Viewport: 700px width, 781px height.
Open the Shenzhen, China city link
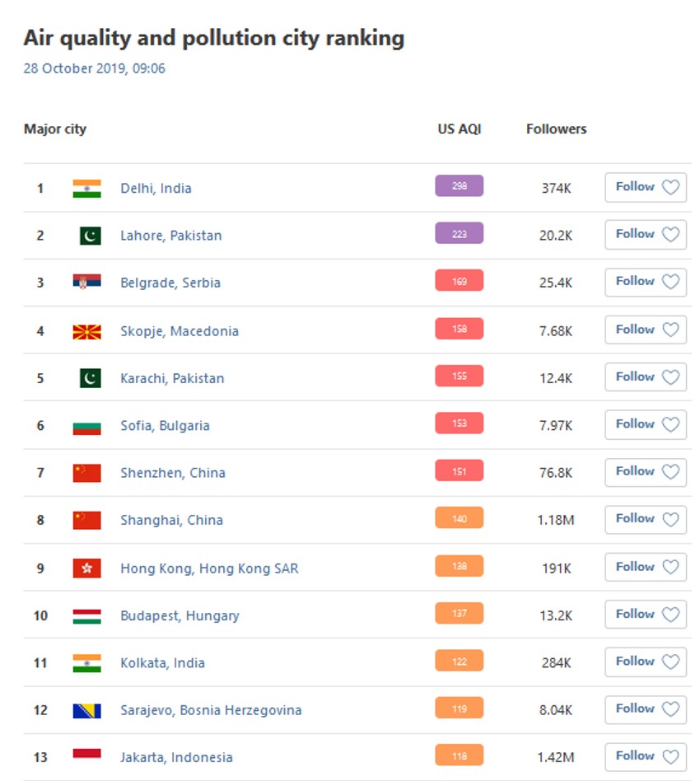click(x=173, y=473)
